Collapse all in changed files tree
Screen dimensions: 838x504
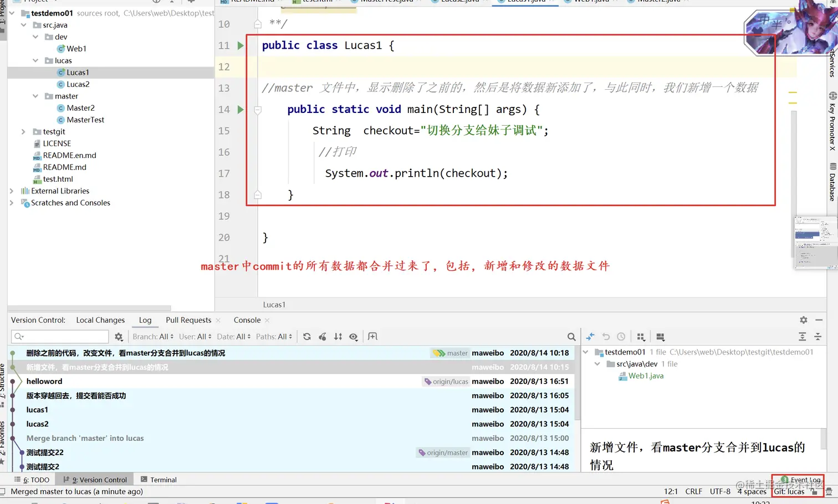(x=817, y=337)
